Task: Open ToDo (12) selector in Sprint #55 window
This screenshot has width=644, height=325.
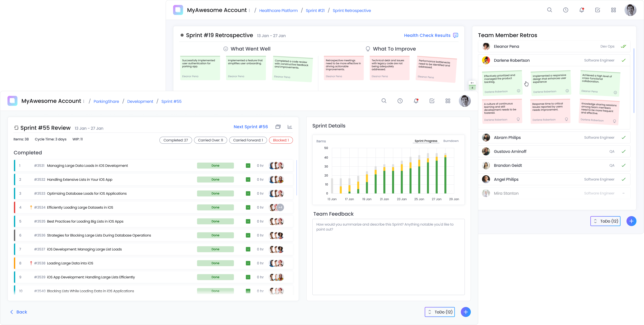Action: (x=440, y=312)
